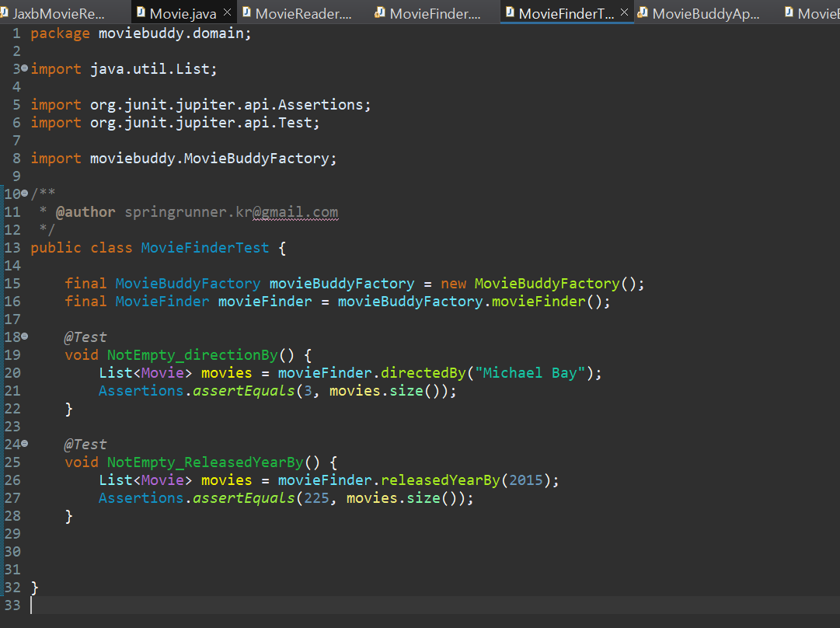
Task: Click the file icon on MovieReader tab
Action: 247,12
